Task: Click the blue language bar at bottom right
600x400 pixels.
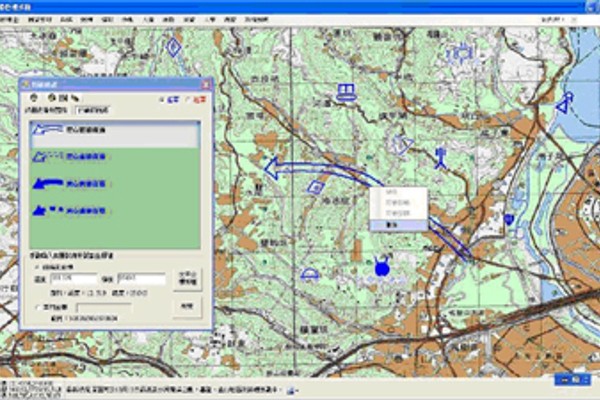Action: click(x=573, y=380)
